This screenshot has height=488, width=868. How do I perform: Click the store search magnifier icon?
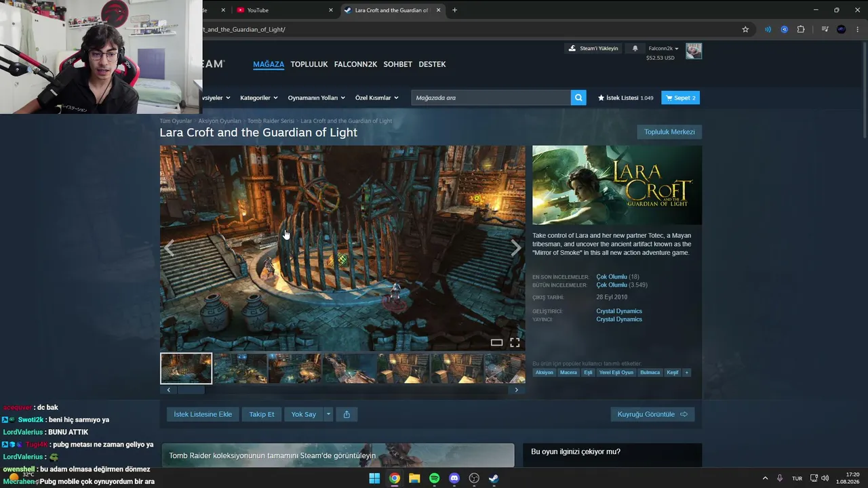tap(578, 98)
